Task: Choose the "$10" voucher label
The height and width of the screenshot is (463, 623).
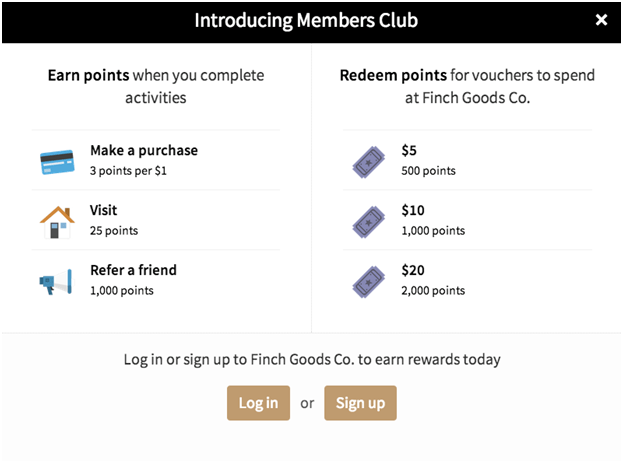Action: coord(413,210)
